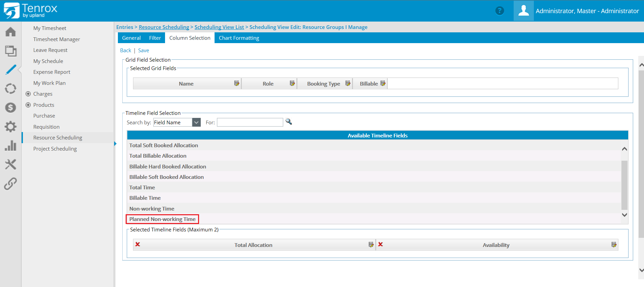Open Purchase menu item
Screen dimensions: 644x287
tap(44, 116)
